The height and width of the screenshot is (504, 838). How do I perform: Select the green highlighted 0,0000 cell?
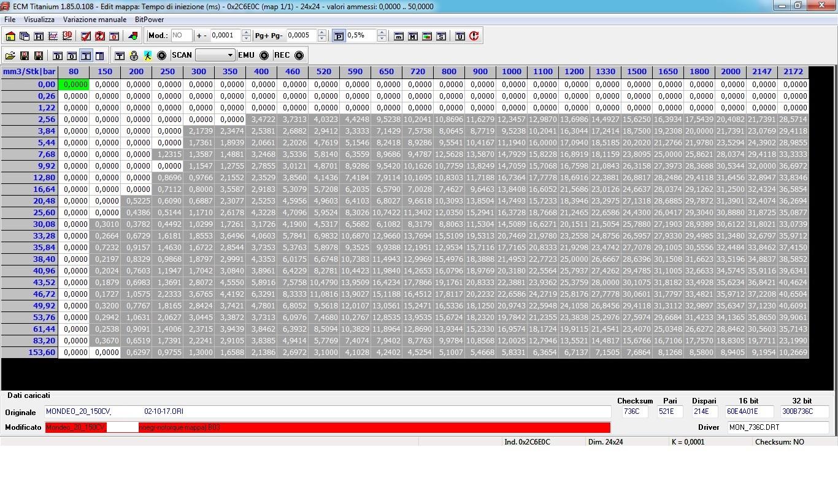[x=74, y=85]
